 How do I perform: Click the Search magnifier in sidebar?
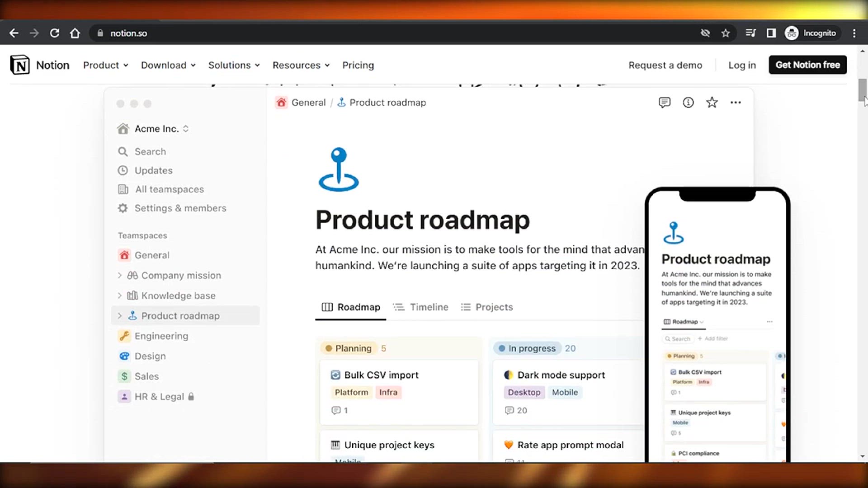123,151
